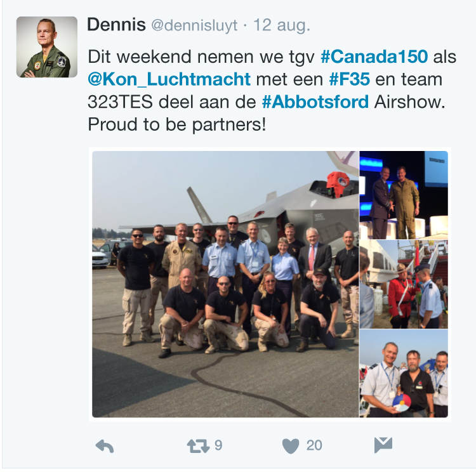This screenshot has height=472, width=476.
Task: Click the retweet count 9
Action: [218, 445]
